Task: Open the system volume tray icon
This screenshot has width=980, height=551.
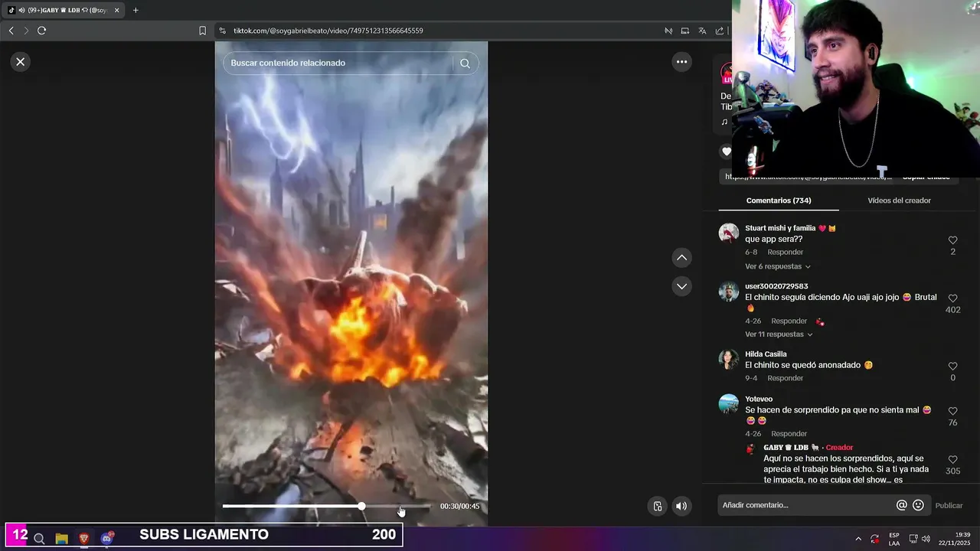Action: point(926,539)
